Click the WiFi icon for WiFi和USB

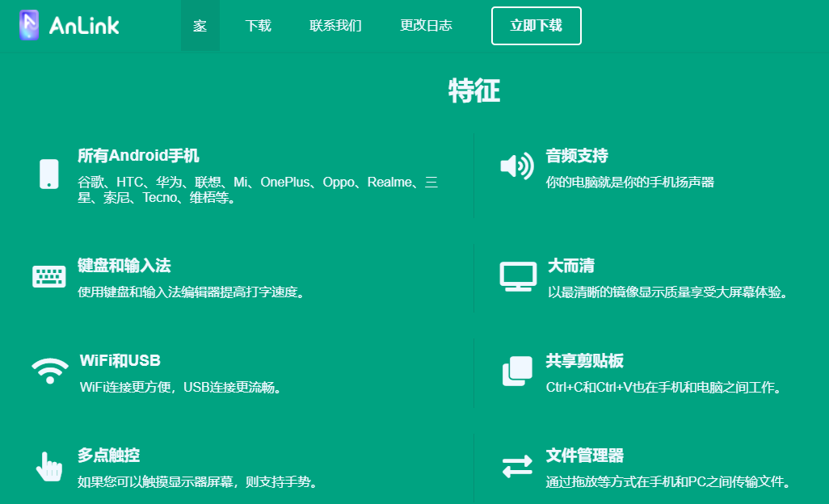point(48,370)
